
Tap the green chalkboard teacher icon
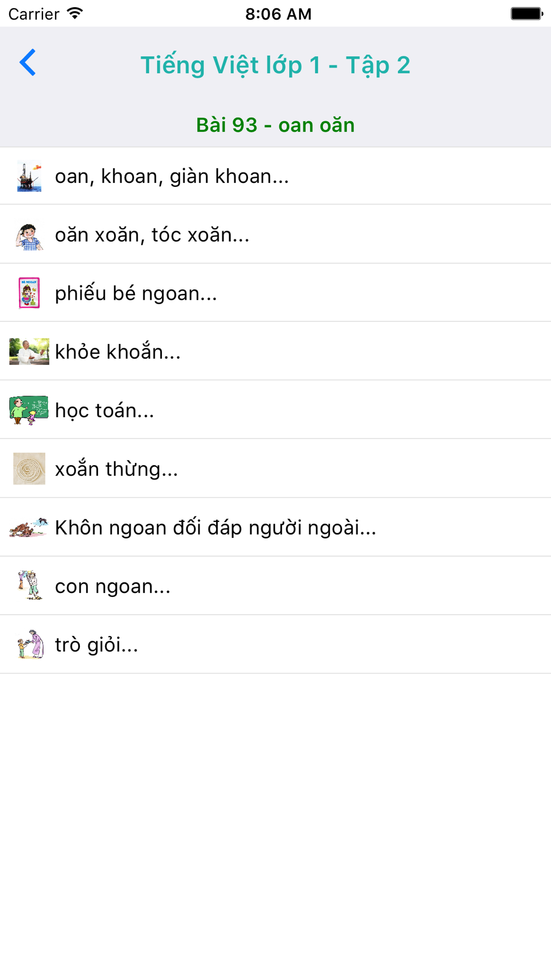point(29,410)
